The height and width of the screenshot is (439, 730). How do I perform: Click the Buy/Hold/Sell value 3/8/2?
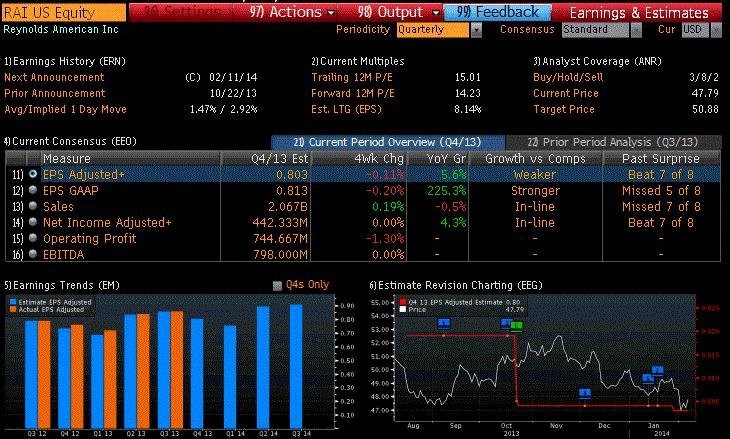[x=704, y=77]
